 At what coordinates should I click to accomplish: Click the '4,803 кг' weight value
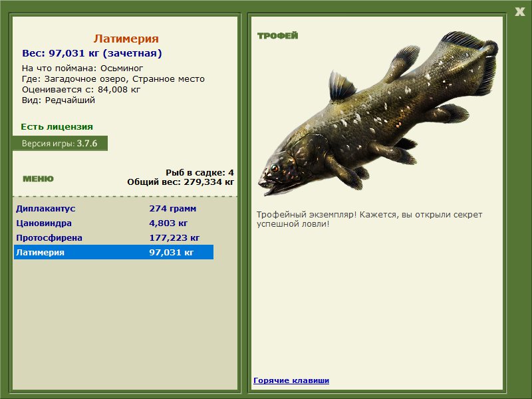[x=168, y=223]
